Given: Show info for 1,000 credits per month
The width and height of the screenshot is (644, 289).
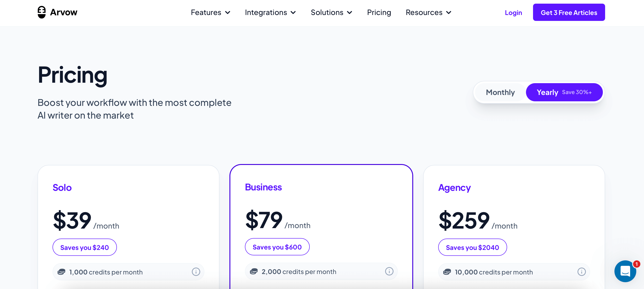Looking at the screenshot, I should click(196, 272).
